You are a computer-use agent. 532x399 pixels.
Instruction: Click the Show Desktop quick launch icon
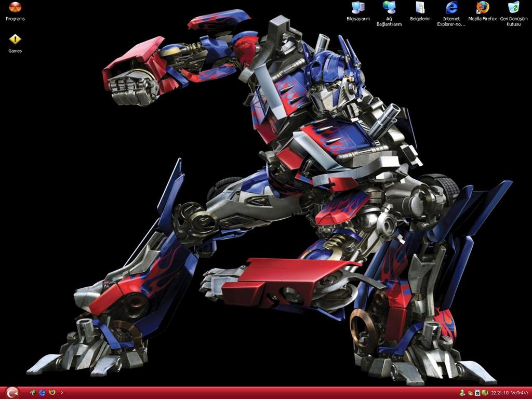[x=33, y=393]
